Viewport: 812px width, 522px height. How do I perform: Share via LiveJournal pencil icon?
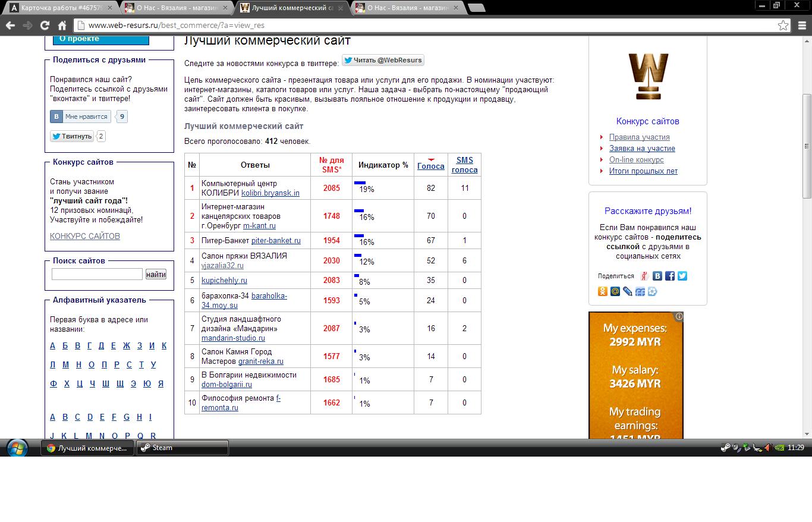pyautogui.click(x=628, y=291)
